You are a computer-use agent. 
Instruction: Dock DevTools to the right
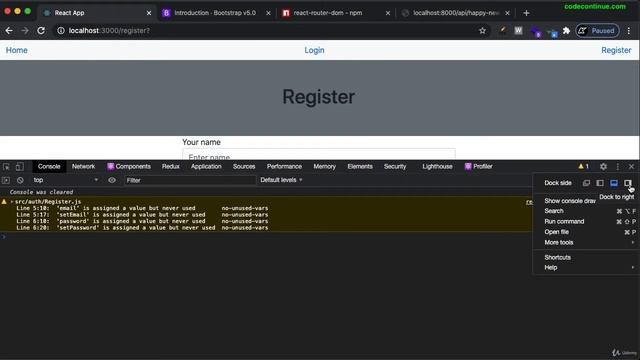628,183
